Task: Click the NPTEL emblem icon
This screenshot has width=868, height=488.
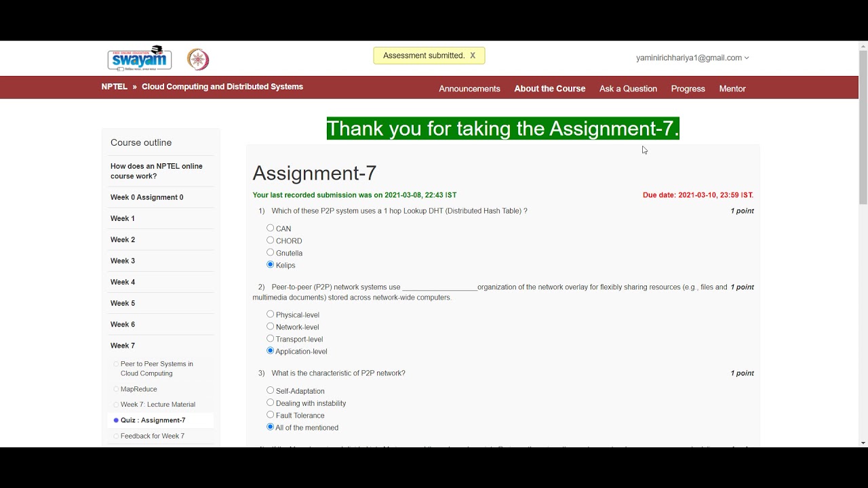Action: [x=198, y=60]
